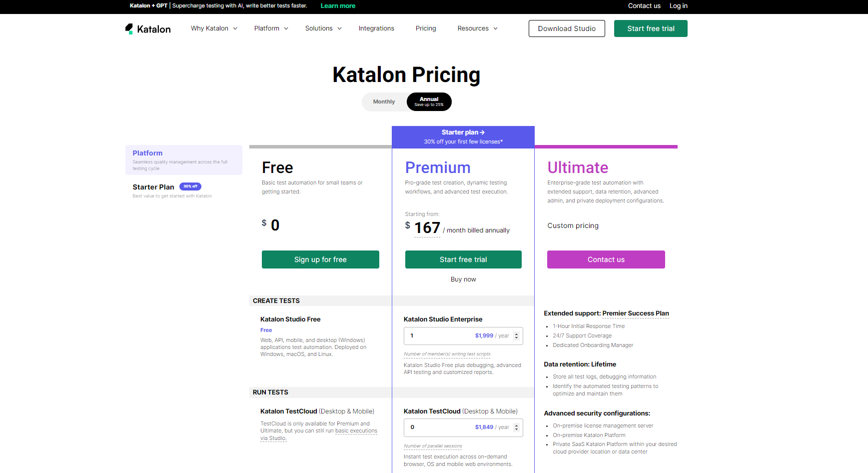The height and width of the screenshot is (473, 868).
Task: Click header Start free trial button
Action: [x=651, y=28]
